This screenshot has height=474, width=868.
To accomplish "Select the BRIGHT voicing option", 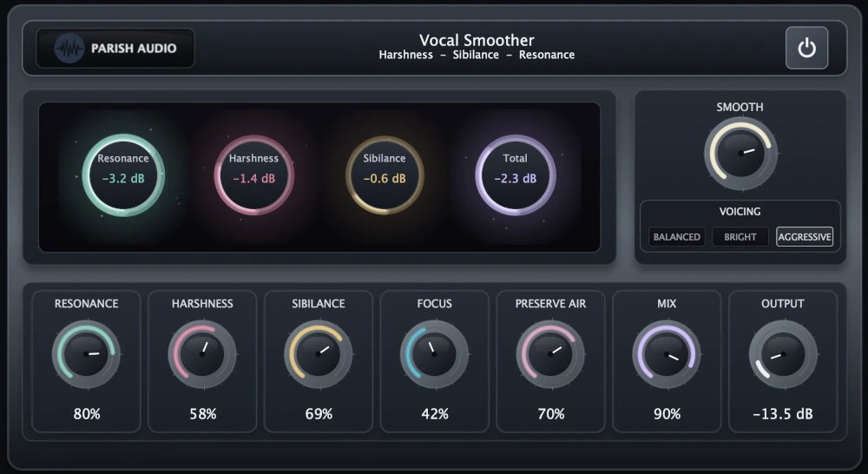I will coord(740,237).
